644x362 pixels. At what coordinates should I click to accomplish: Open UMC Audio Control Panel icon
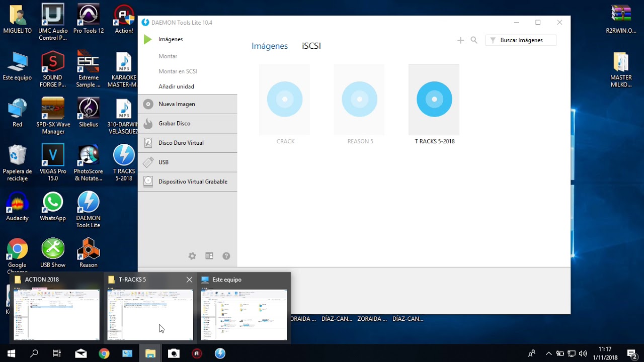click(53, 22)
